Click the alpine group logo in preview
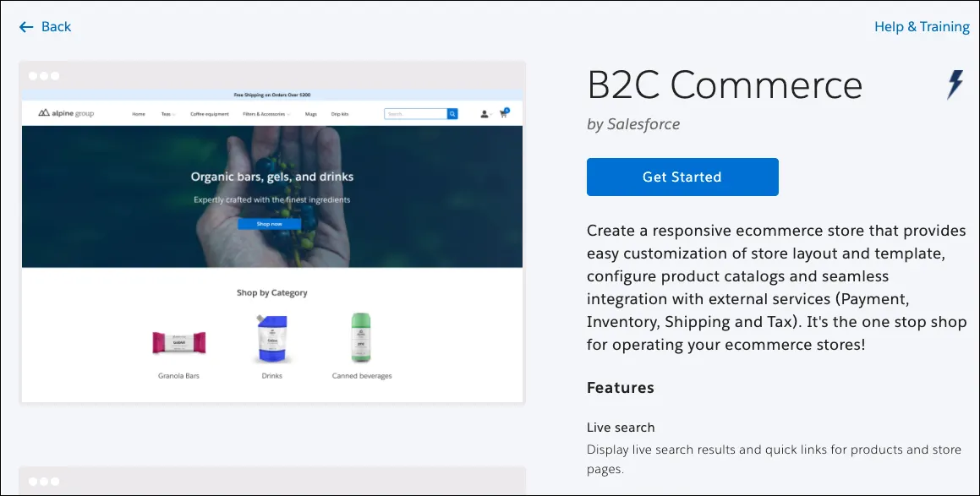The height and width of the screenshot is (496, 980). pyautogui.click(x=66, y=114)
